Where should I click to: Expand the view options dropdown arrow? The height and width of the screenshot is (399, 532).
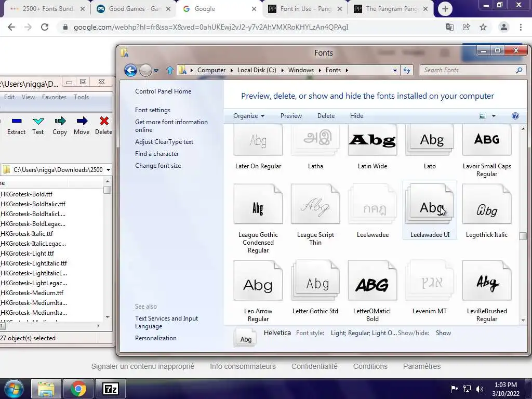click(x=494, y=116)
